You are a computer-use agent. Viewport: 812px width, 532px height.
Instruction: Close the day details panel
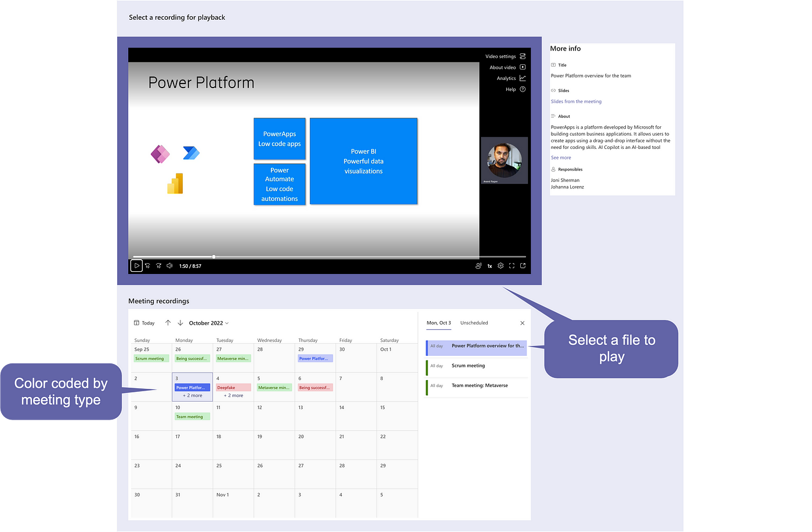[x=522, y=323]
